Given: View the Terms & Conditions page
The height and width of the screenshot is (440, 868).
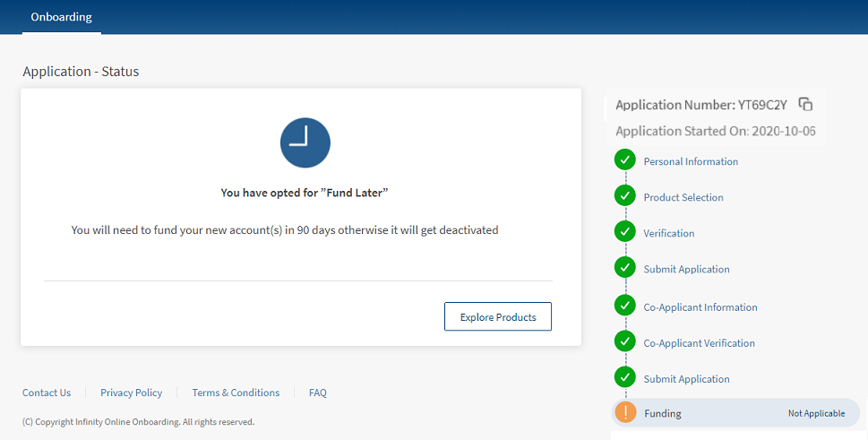Looking at the screenshot, I should click(x=236, y=393).
